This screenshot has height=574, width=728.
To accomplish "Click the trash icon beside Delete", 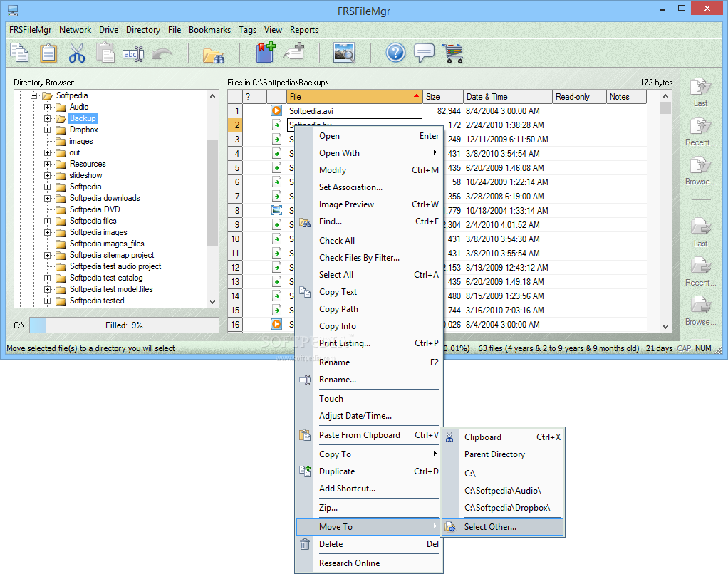I will (x=305, y=544).
